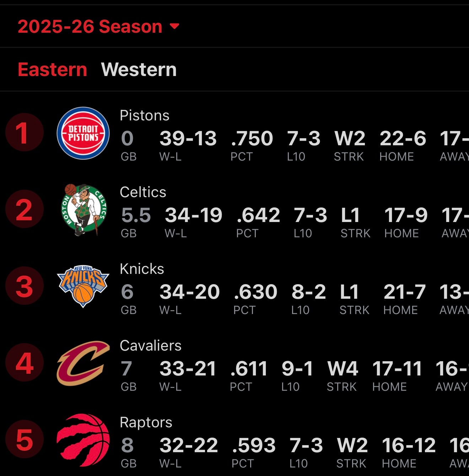Select the Eastern conference tab

pos(52,70)
